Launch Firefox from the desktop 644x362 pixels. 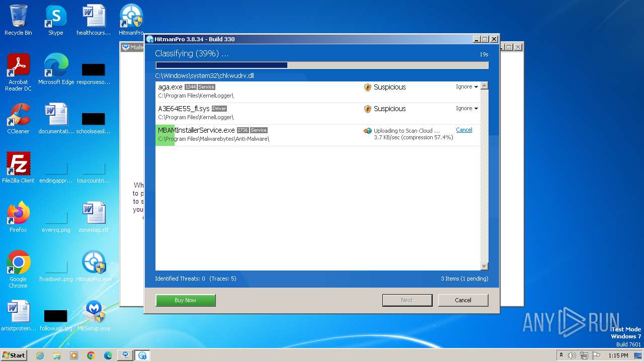[18, 217]
